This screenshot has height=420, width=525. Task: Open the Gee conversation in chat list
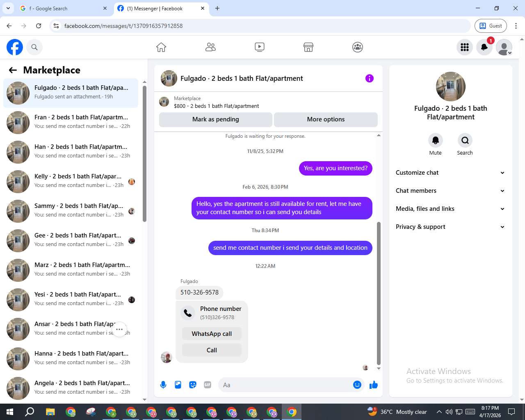71,241
